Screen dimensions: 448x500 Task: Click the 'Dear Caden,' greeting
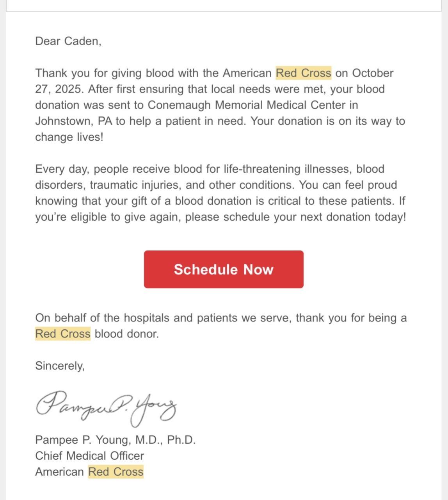point(68,41)
